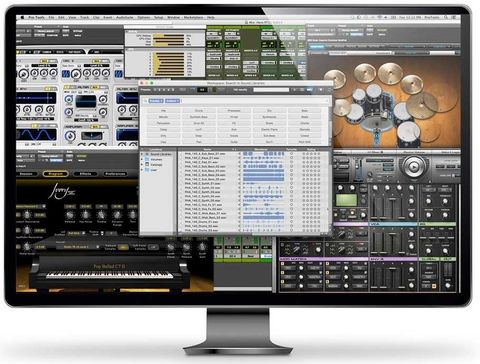Click the second blue search tag chip
This screenshot has height=364, width=480.
(x=172, y=101)
